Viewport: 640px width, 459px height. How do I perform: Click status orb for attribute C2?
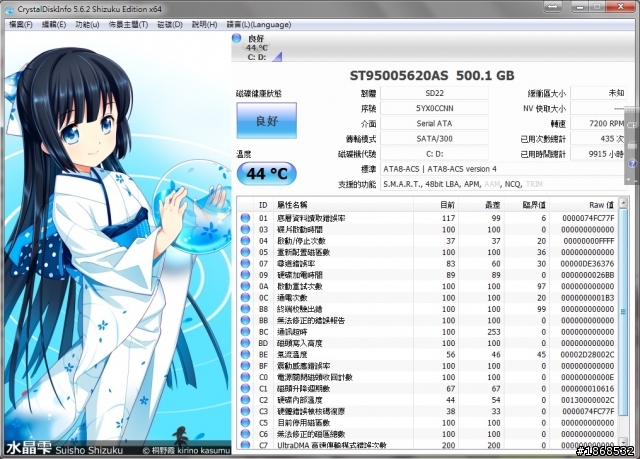click(245, 400)
